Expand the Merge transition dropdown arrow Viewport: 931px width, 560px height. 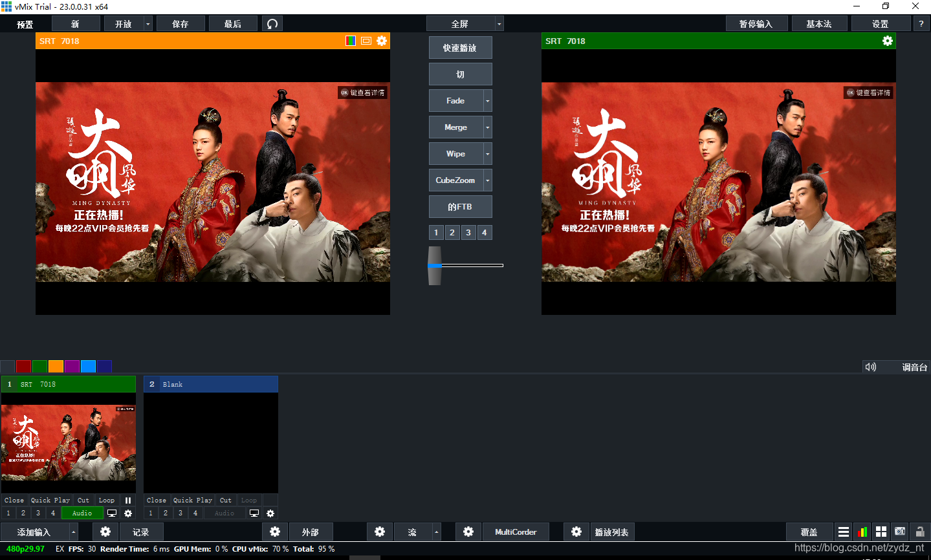pos(488,127)
